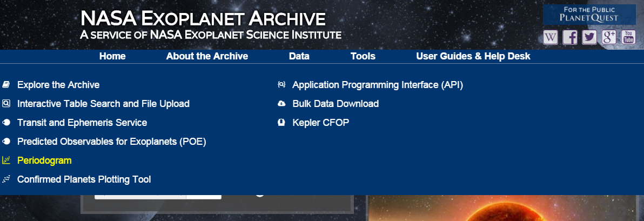Click the icon beside Predicted Observables for Exoplanets

[x=6, y=142]
